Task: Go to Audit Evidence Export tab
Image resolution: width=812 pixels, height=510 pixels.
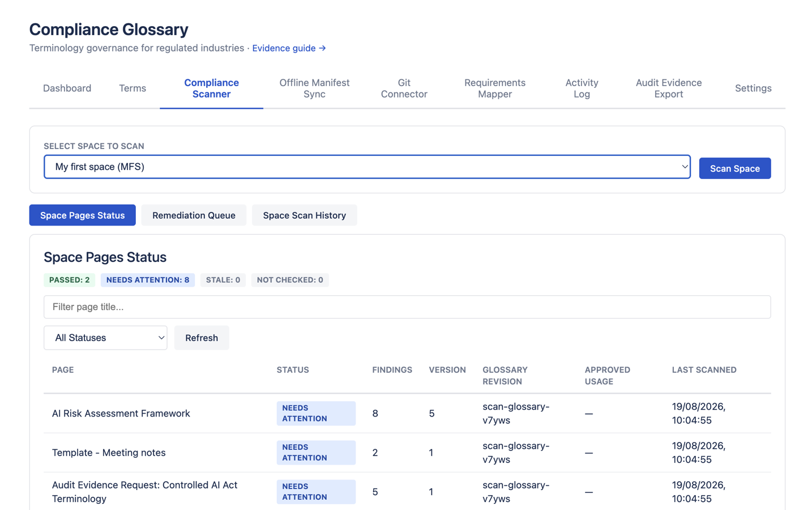Action: click(x=668, y=88)
